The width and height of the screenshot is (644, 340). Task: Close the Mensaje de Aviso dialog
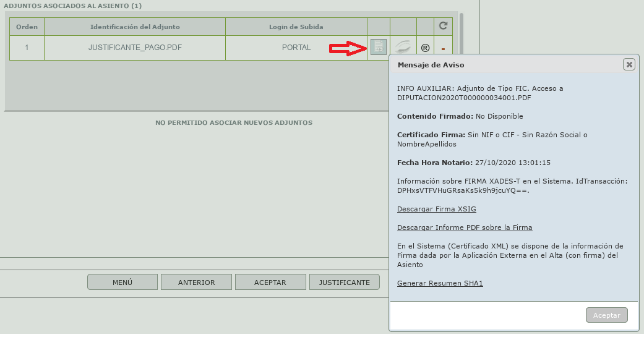click(x=629, y=64)
